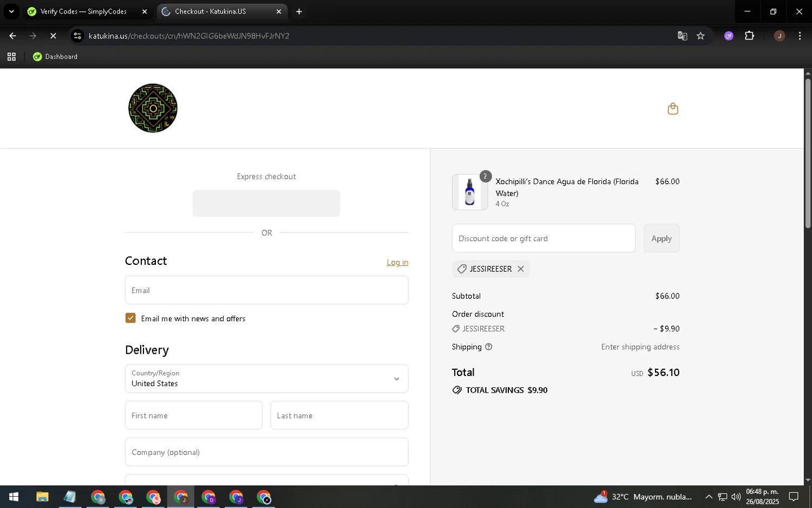This screenshot has width=812, height=508.
Task: View site information icon in address bar
Action: point(77,36)
